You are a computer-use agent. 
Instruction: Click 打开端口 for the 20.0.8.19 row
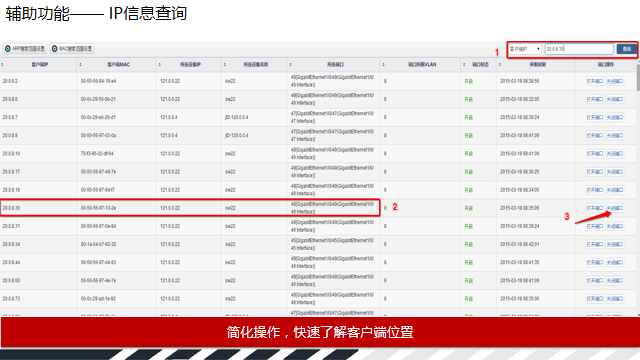(594, 190)
